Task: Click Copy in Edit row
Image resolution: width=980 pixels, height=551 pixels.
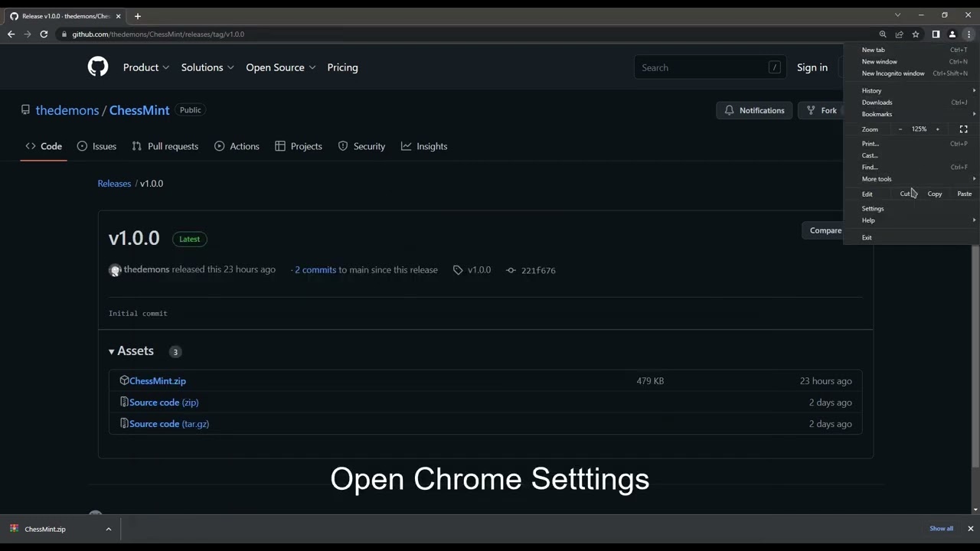Action: tap(935, 194)
